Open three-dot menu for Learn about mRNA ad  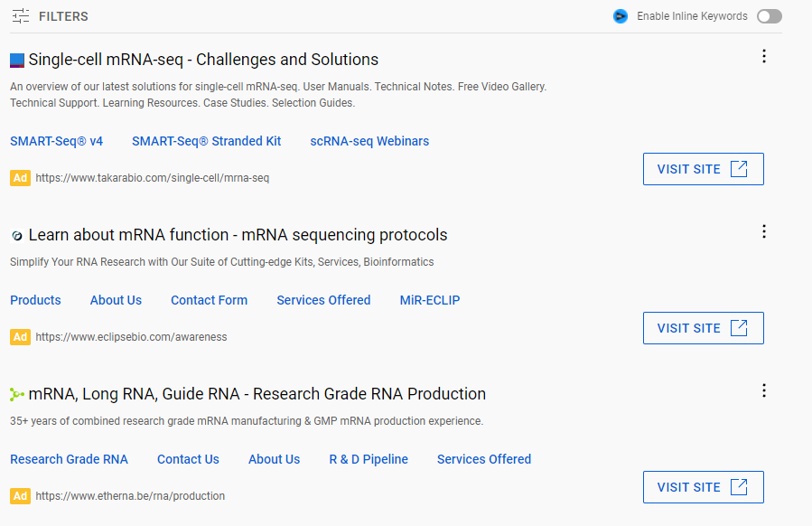coord(764,231)
